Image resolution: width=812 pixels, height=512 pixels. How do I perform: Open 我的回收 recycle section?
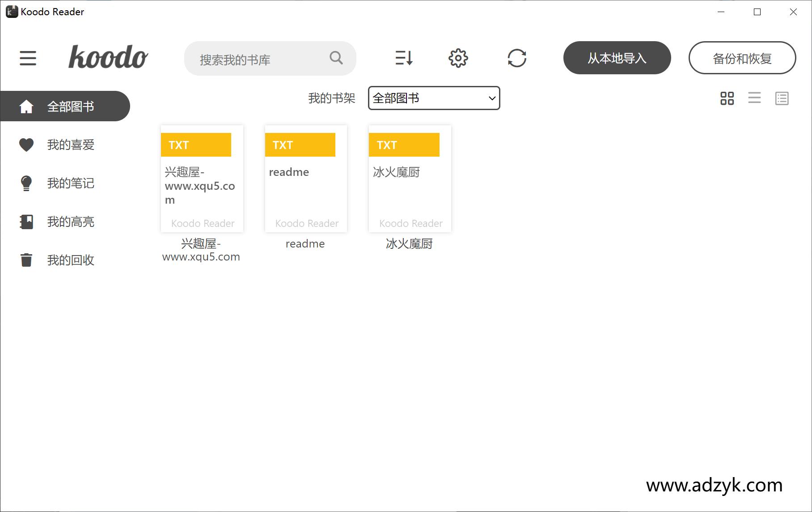pos(71,260)
